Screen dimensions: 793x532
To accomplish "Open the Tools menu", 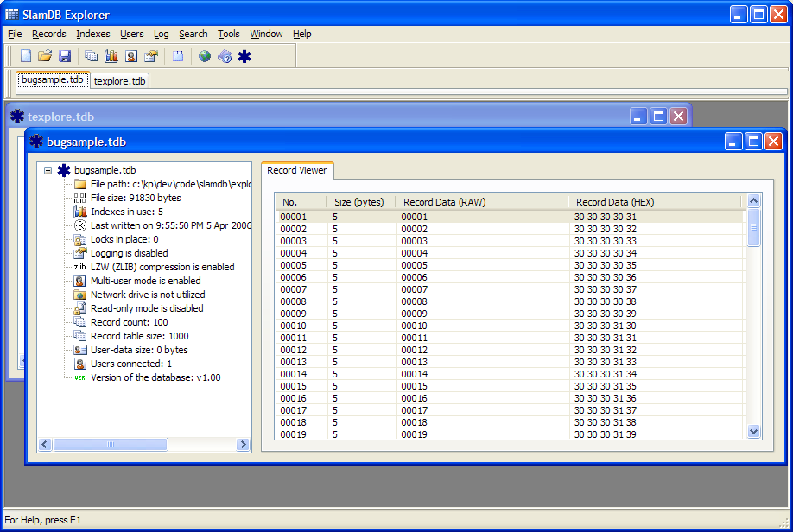I will coord(229,34).
